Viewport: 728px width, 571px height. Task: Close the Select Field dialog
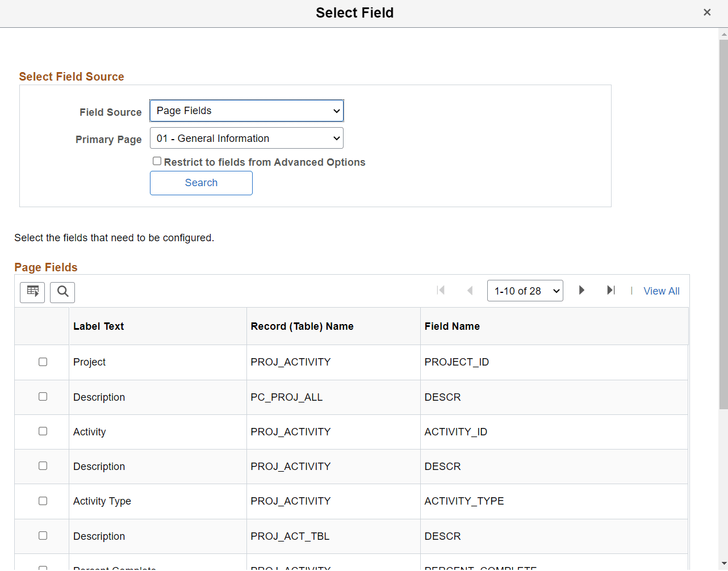(707, 12)
